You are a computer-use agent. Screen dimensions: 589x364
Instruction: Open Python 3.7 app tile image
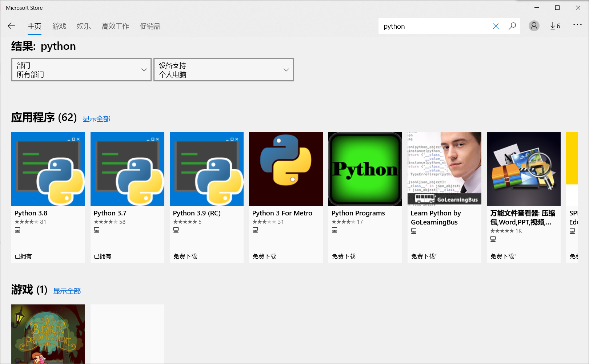pyautogui.click(x=127, y=169)
